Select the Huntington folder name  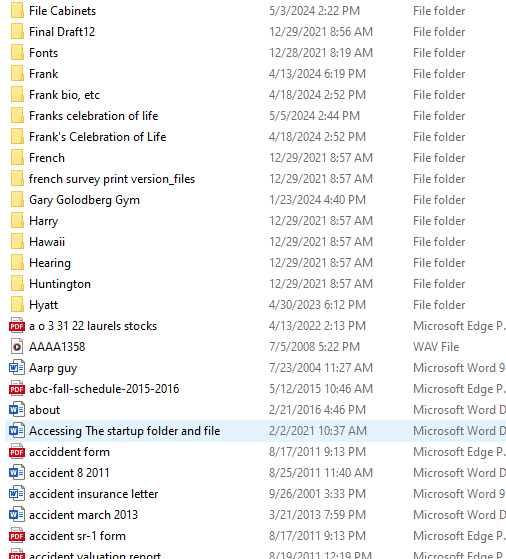(x=60, y=284)
